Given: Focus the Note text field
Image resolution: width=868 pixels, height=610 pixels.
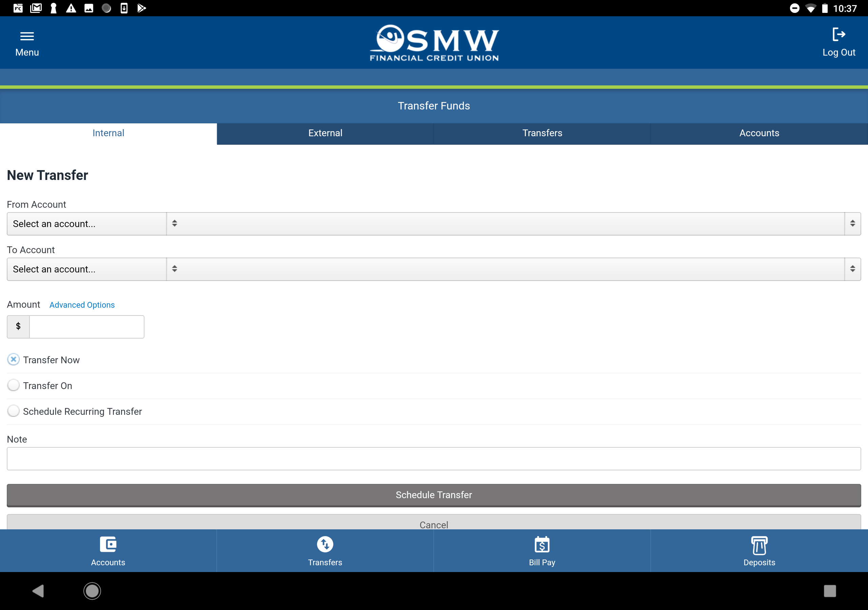Looking at the screenshot, I should pos(434,459).
